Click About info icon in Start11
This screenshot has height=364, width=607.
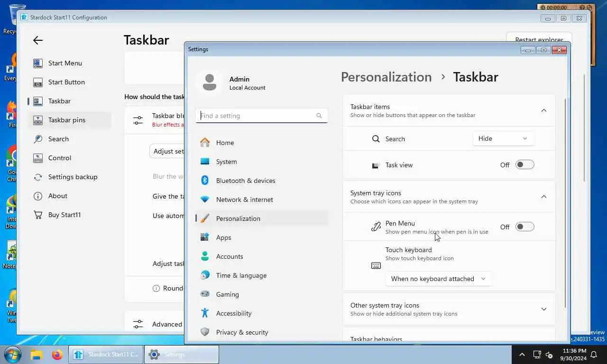[38, 196]
